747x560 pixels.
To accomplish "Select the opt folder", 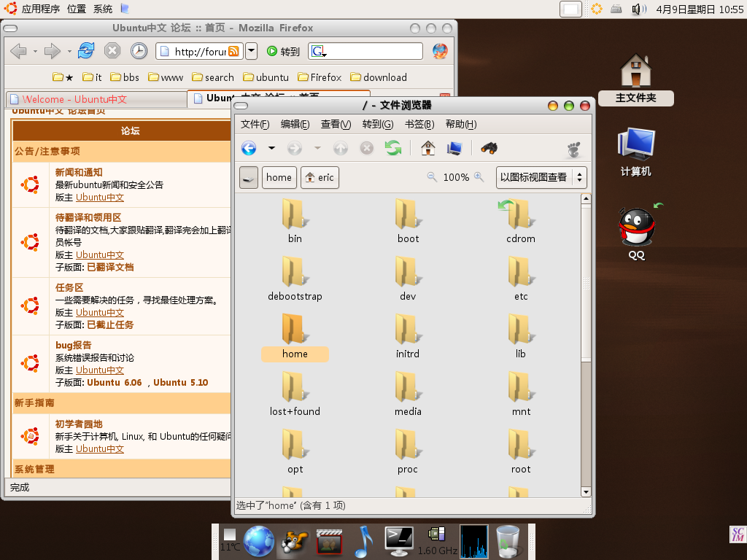I will 295,452.
